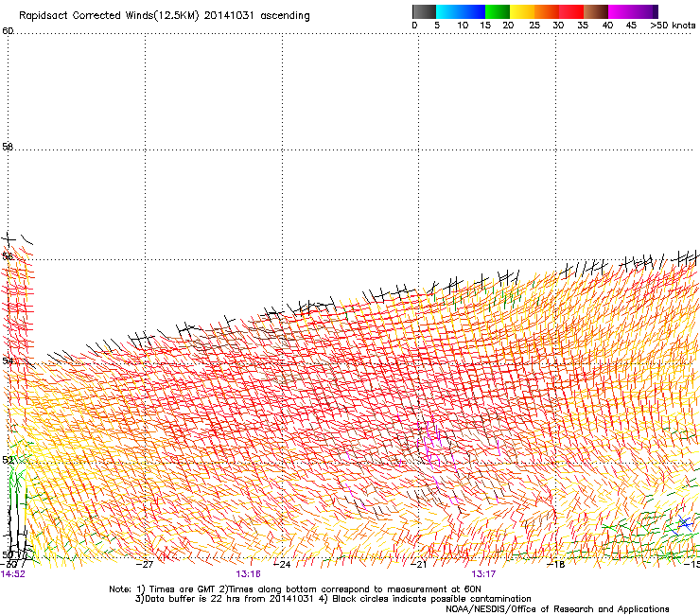Click the longitude label -21
The image size is (700, 615).
[x=419, y=564]
